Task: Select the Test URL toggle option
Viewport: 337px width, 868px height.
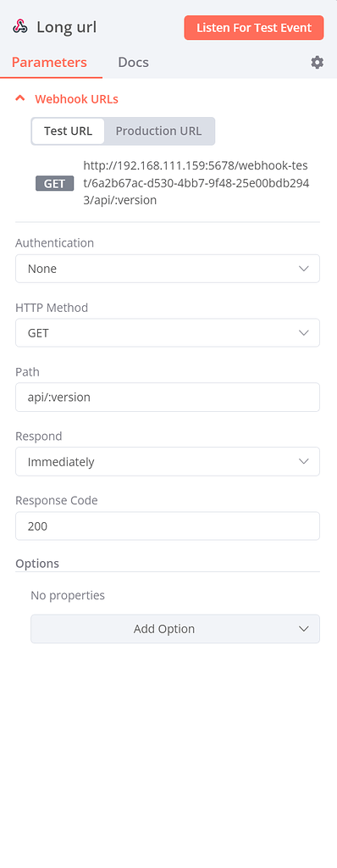Action: (68, 131)
